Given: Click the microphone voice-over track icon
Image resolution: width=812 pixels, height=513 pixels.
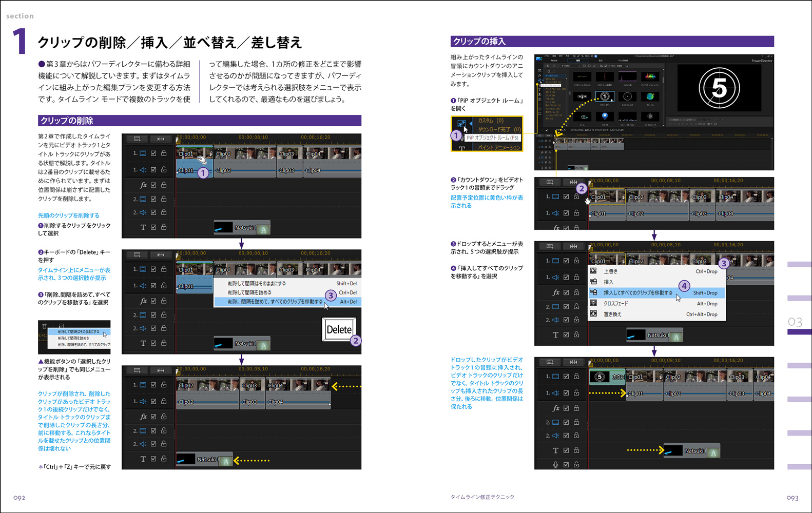Looking at the screenshot, I should click(x=555, y=465).
